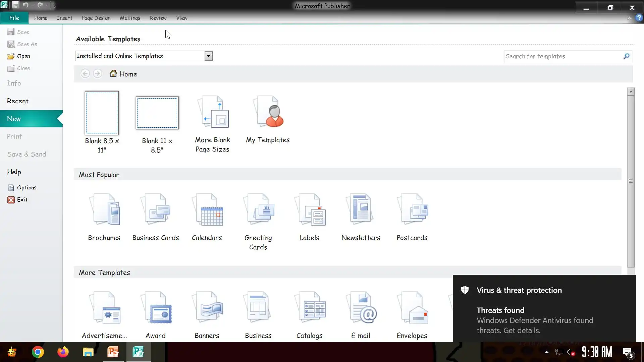
Task: Show hidden system tray icons
Action: (x=547, y=352)
